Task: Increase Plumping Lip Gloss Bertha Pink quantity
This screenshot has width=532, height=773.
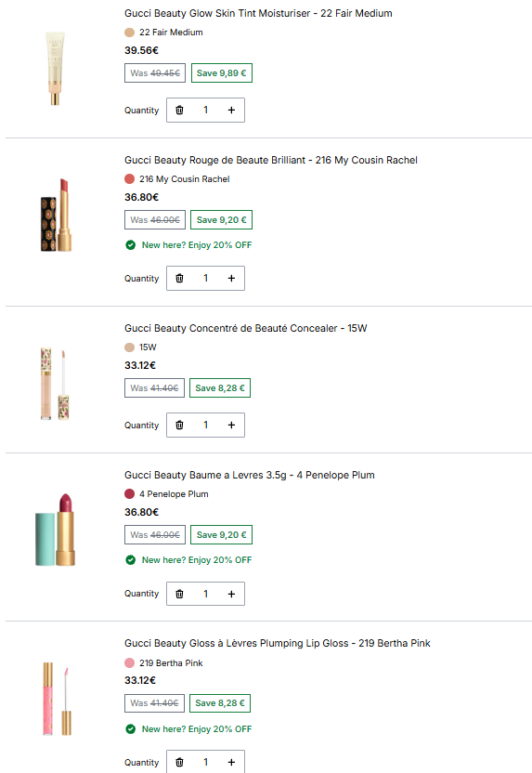Action: [231, 762]
